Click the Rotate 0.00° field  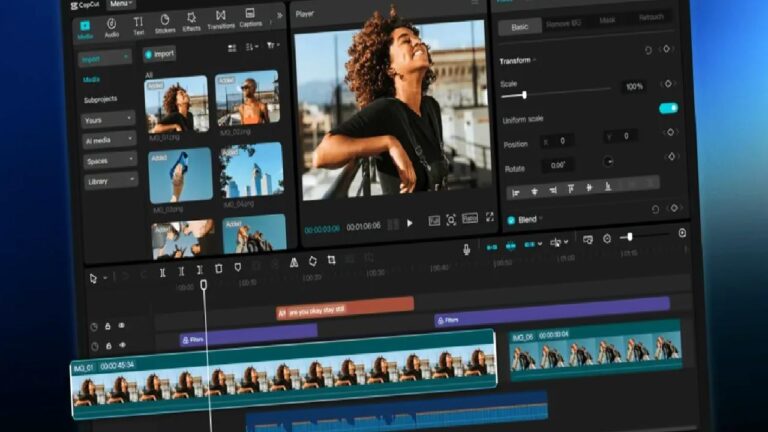point(558,166)
